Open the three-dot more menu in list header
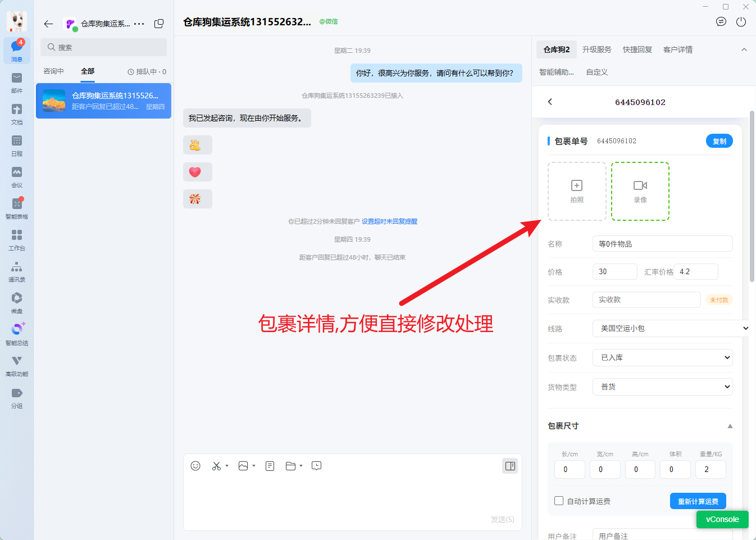756x540 pixels. [139, 24]
